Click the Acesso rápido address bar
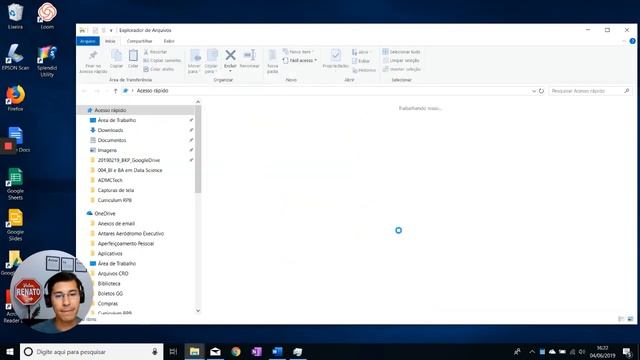 329,91
